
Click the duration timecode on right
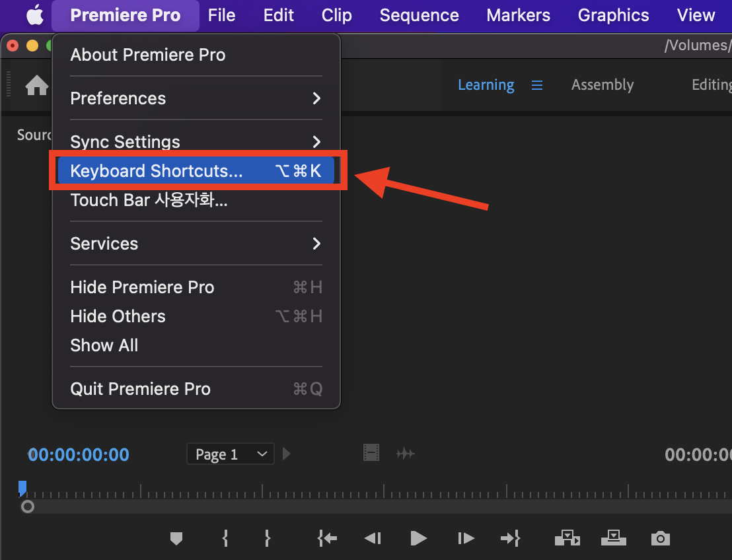pos(698,454)
